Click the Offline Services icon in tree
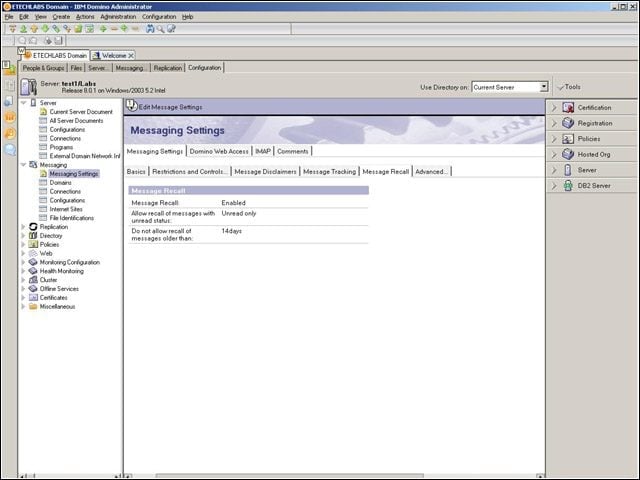This screenshot has width=640, height=480. click(33, 289)
